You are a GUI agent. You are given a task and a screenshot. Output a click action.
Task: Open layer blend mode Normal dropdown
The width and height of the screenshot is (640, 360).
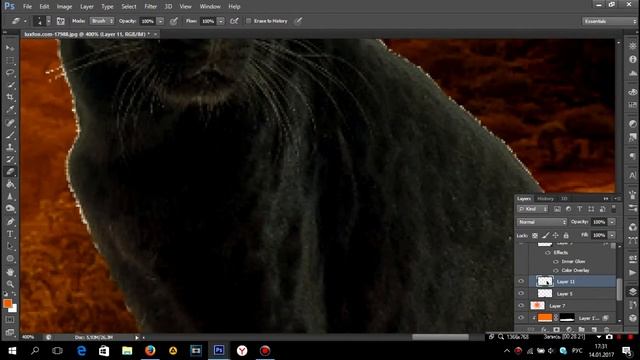pos(542,222)
